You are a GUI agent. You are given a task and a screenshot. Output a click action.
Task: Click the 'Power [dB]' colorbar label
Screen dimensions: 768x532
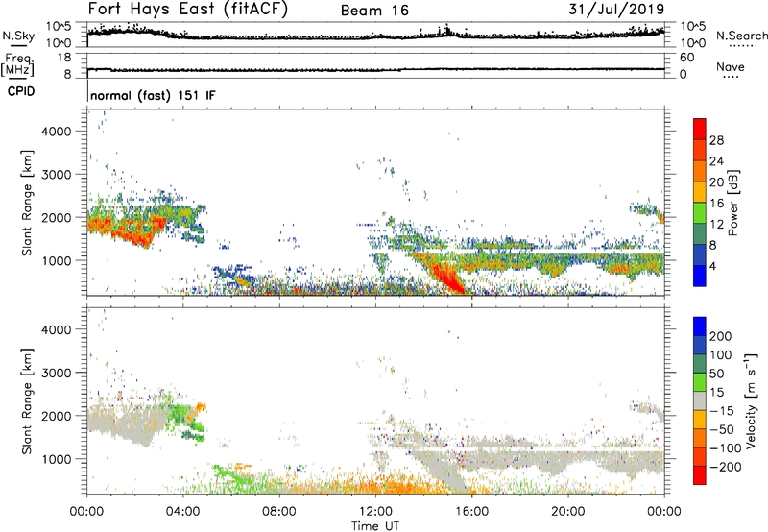[733, 203]
